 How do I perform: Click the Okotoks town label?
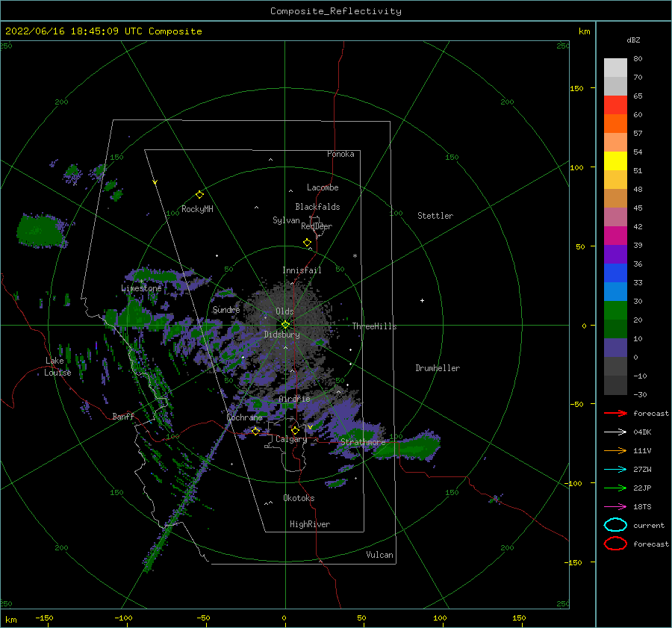point(299,497)
